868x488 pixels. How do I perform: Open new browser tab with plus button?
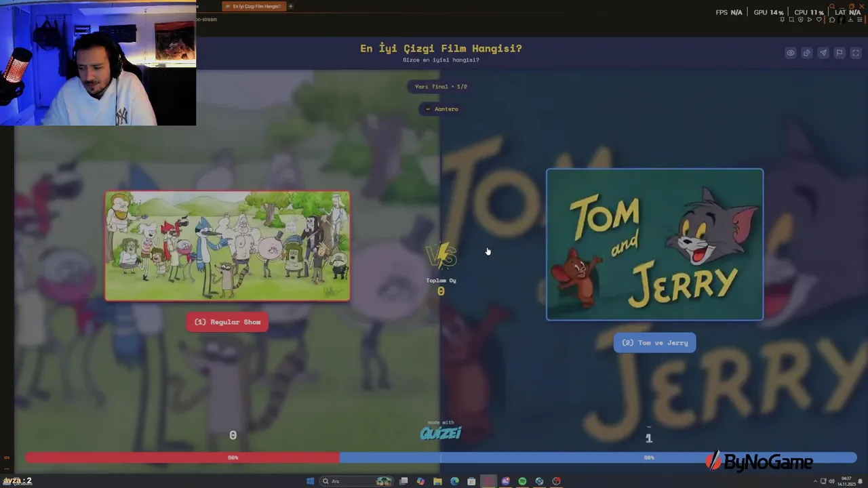[290, 6]
